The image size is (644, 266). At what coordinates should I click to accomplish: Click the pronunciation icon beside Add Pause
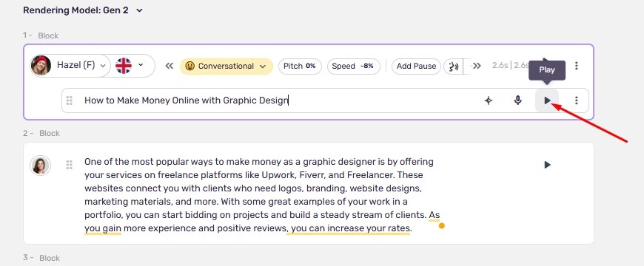(454, 66)
